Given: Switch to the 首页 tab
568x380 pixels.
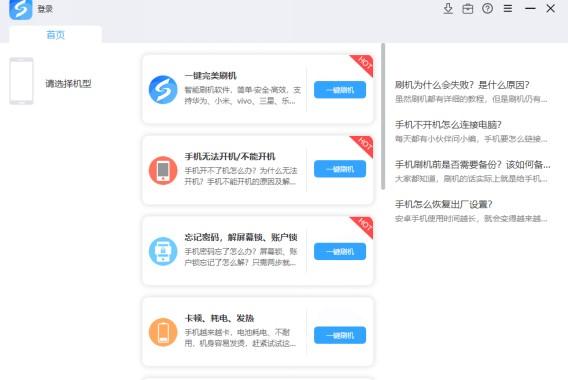Looking at the screenshot, I should (x=55, y=35).
